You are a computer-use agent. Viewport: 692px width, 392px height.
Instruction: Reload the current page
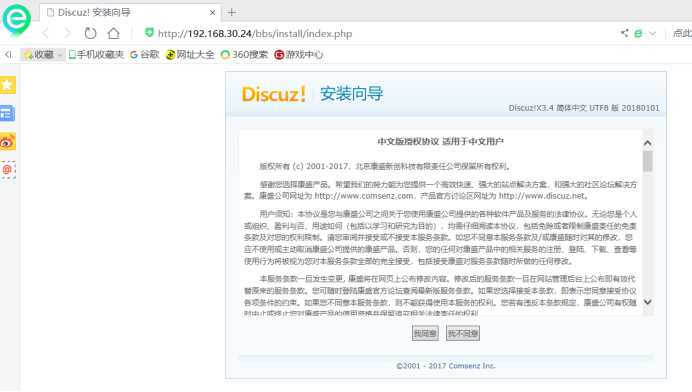pyautogui.click(x=90, y=33)
